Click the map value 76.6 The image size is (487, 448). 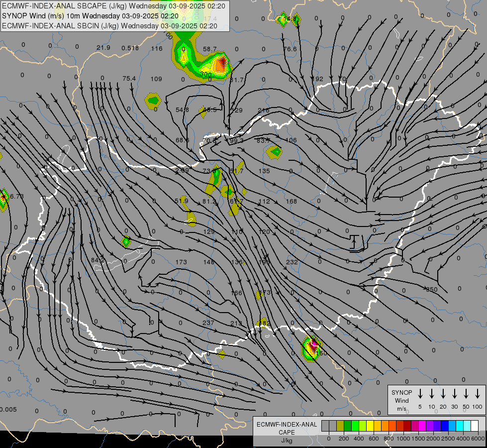(290, 49)
